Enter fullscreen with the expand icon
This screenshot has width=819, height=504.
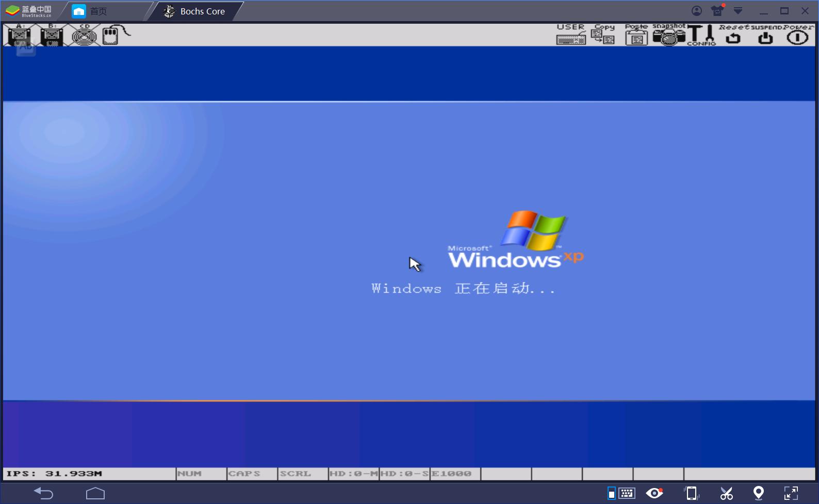(x=791, y=493)
